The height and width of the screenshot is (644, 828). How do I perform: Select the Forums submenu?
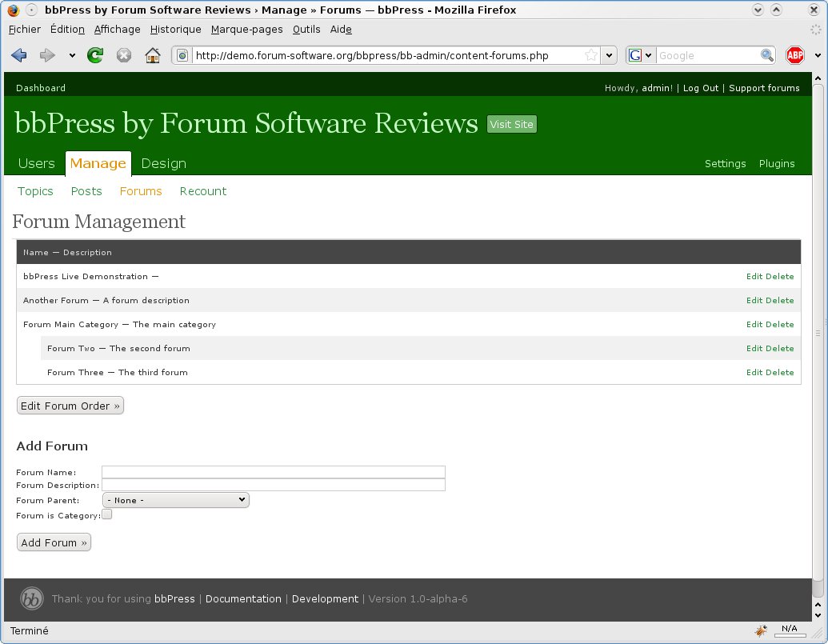click(141, 191)
